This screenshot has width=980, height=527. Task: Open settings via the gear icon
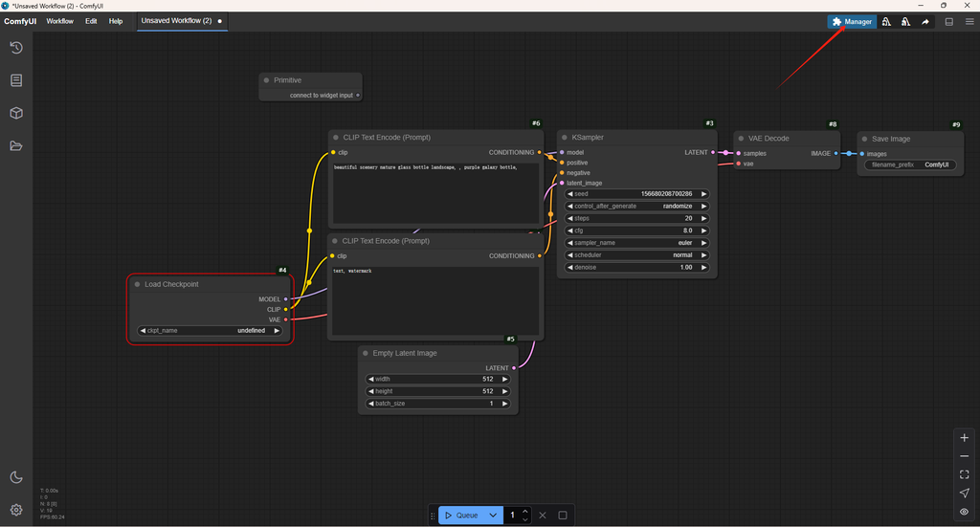pyautogui.click(x=16, y=510)
